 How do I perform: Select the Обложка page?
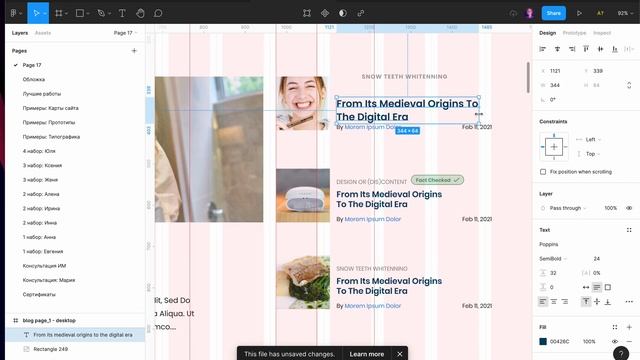(x=34, y=80)
